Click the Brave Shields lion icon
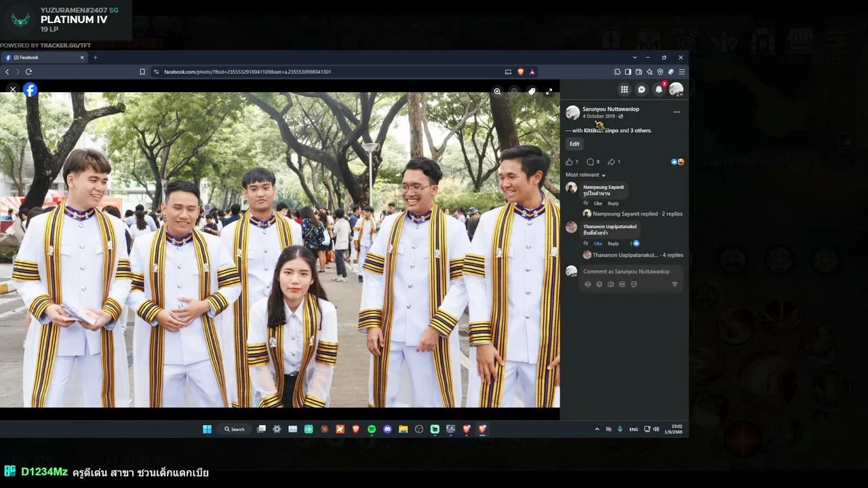The image size is (868, 488). (x=521, y=72)
